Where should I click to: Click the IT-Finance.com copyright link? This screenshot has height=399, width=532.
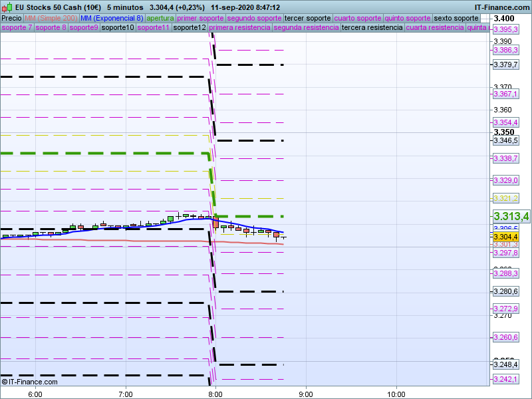click(x=30, y=382)
